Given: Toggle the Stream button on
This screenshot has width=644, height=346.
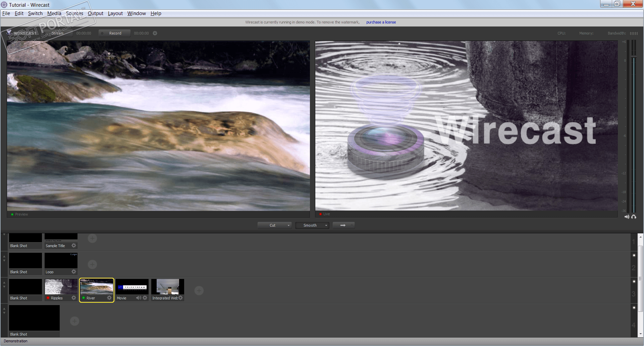Looking at the screenshot, I should [57, 33].
